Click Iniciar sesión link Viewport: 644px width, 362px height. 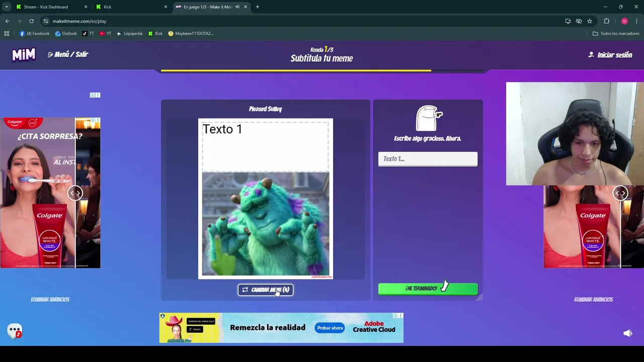[610, 55]
